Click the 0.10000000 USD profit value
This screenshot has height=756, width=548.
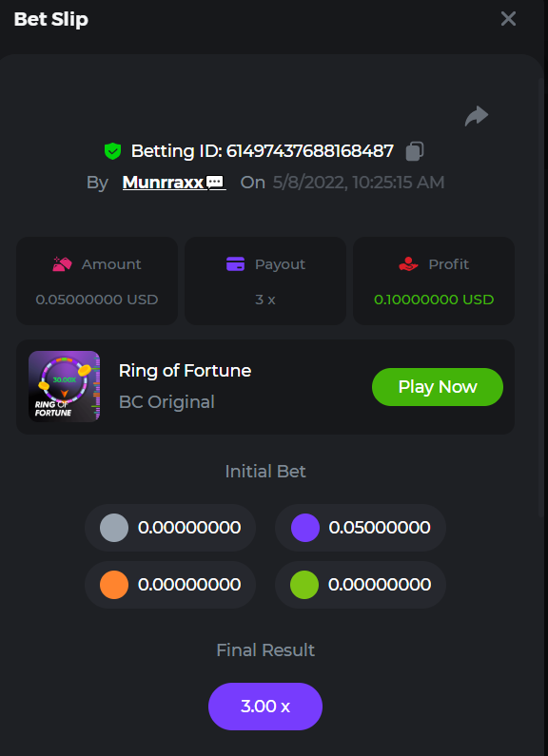[x=434, y=300]
